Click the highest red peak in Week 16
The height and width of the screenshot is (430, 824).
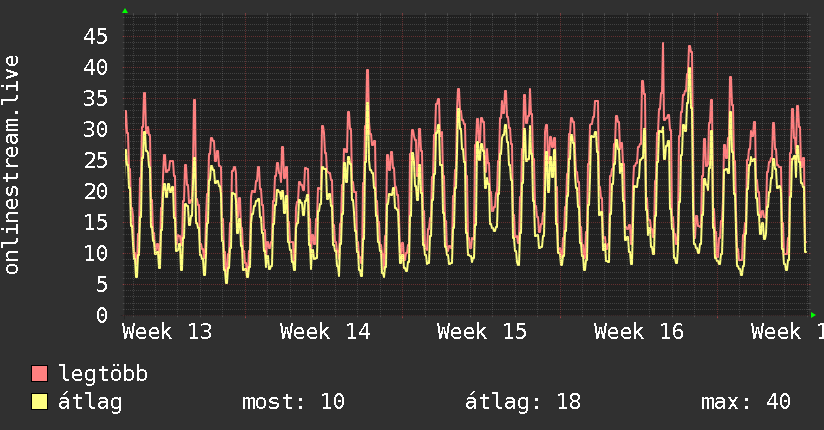point(663,44)
